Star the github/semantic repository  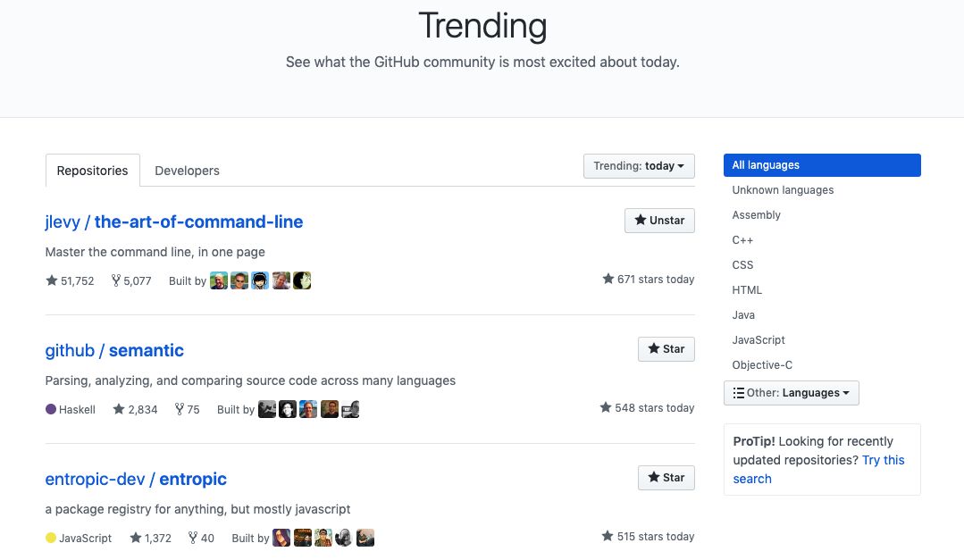[x=666, y=349]
